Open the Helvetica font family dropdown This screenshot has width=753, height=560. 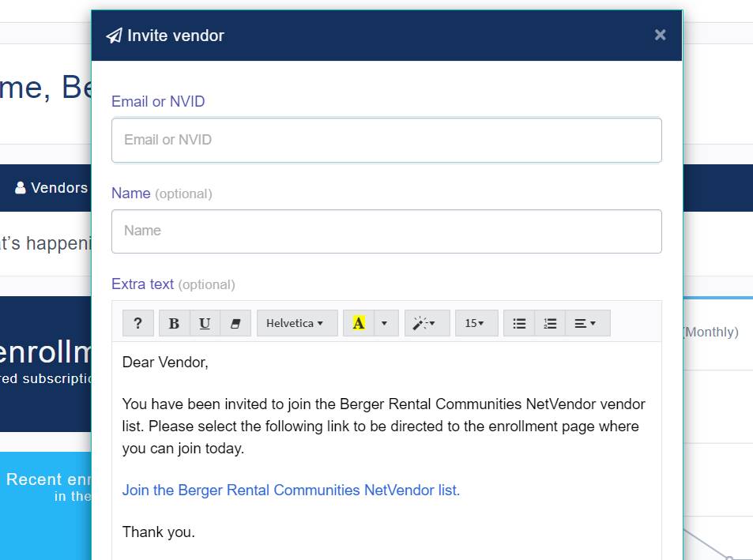point(297,323)
